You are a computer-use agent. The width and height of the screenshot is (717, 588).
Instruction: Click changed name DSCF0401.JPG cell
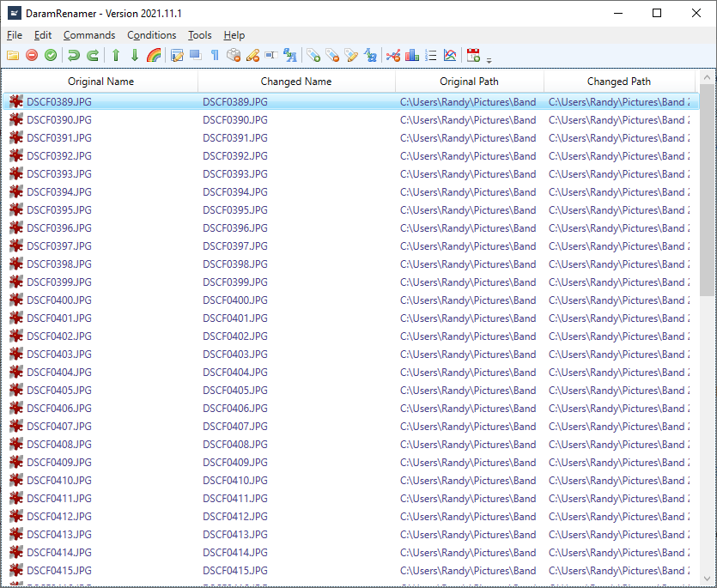coord(235,318)
